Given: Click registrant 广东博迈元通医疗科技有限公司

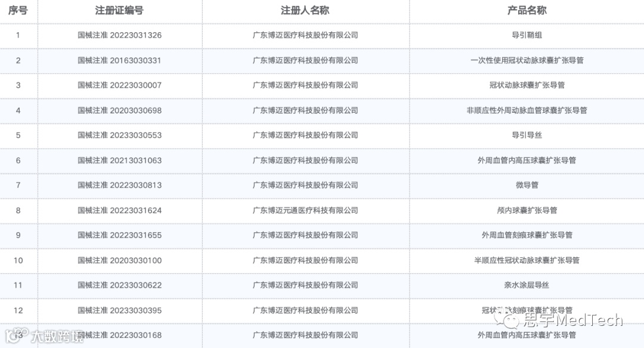Looking at the screenshot, I should (305, 211).
